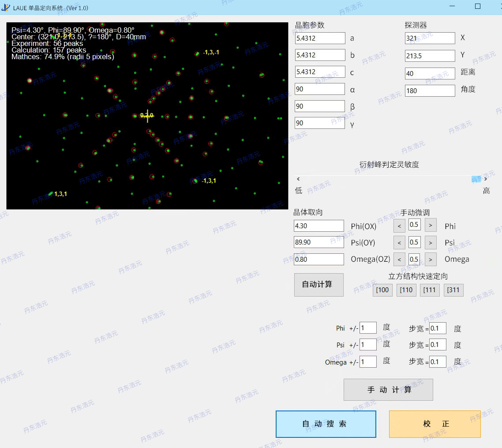Focus the detector 距离 input field
The image size is (502, 448).
430,74
